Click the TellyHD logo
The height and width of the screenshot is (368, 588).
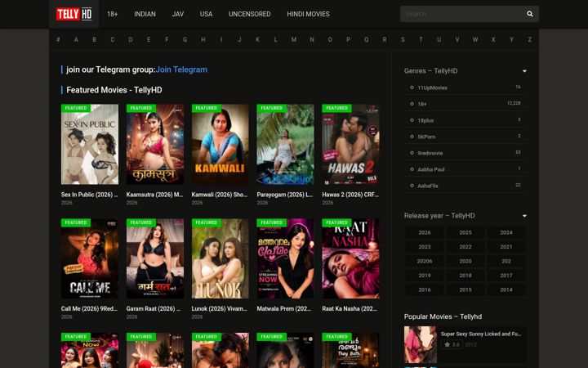pyautogui.click(x=73, y=14)
